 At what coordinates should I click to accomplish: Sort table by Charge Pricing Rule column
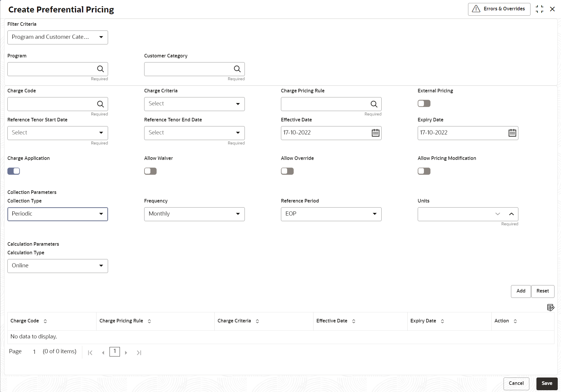pos(150,321)
